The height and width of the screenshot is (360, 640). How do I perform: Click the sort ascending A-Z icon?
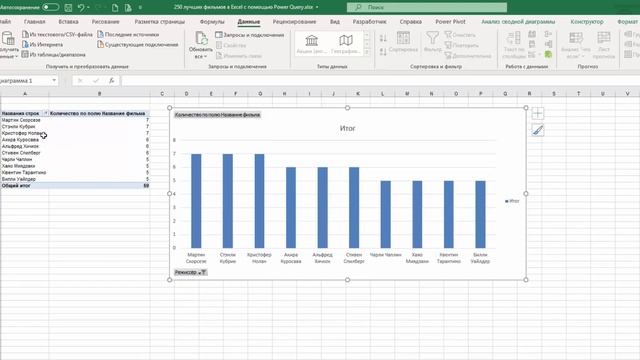pos(383,38)
